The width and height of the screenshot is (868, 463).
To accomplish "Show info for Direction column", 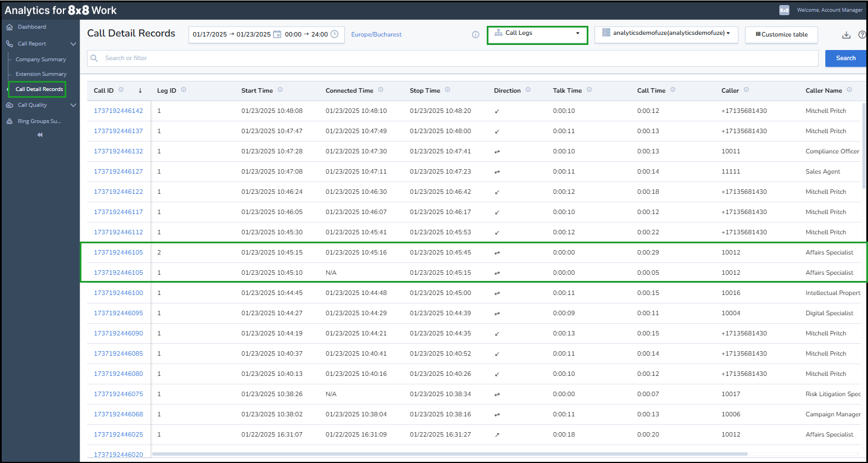I will tap(528, 90).
